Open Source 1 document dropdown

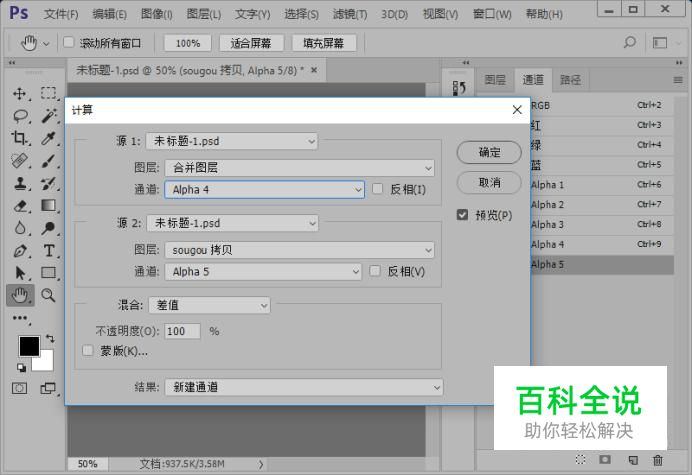tap(232, 141)
